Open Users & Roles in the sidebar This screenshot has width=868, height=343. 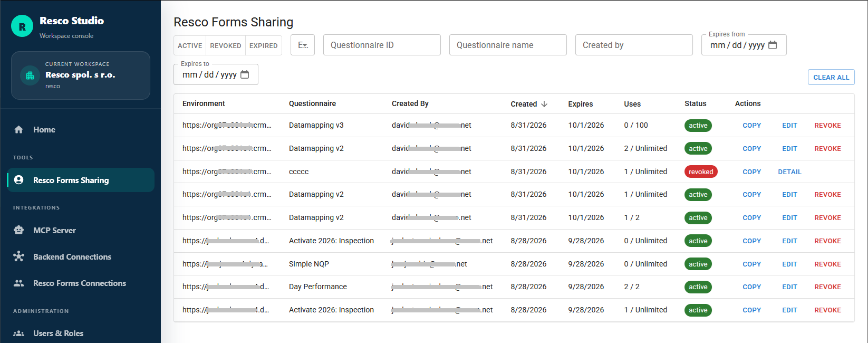[81, 334]
